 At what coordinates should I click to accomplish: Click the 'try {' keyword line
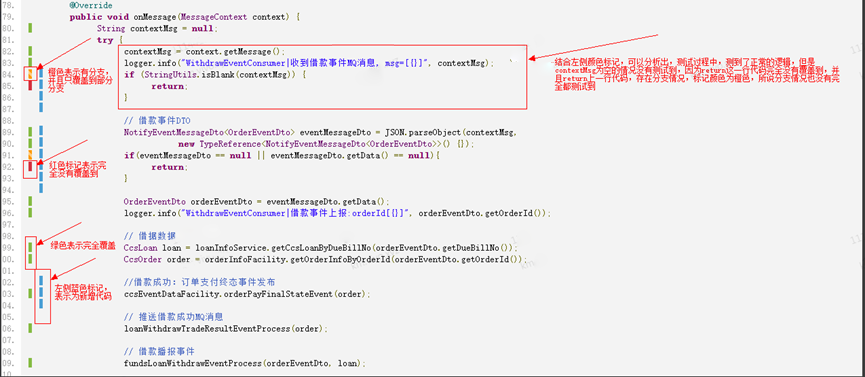(x=110, y=40)
